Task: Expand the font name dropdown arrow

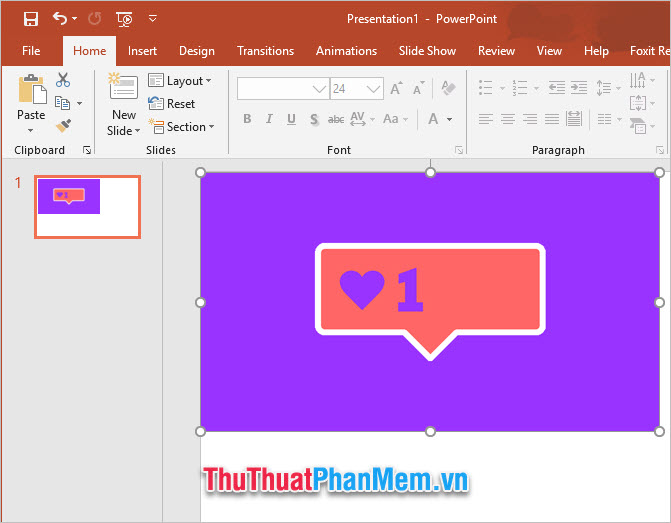Action: point(319,89)
